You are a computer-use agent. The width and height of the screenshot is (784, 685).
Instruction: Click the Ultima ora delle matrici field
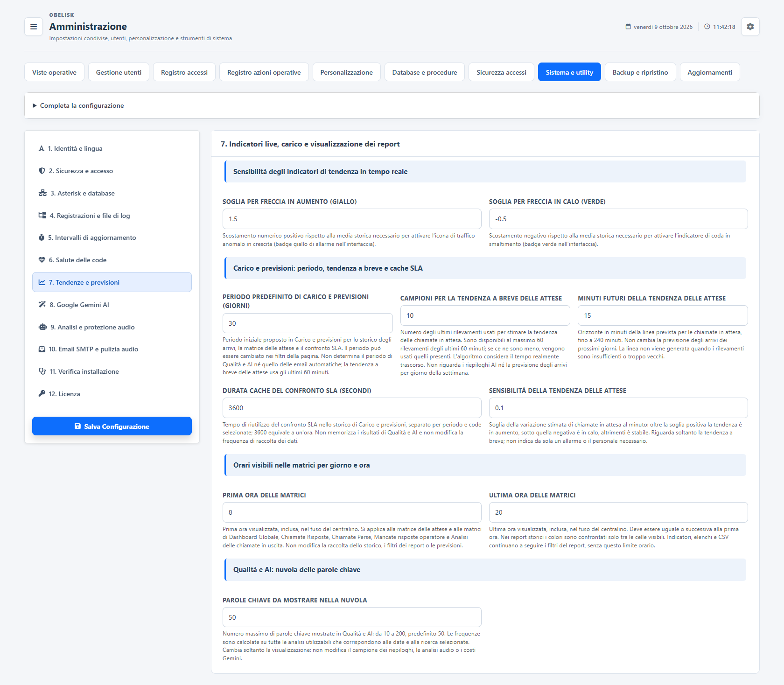[x=618, y=512]
